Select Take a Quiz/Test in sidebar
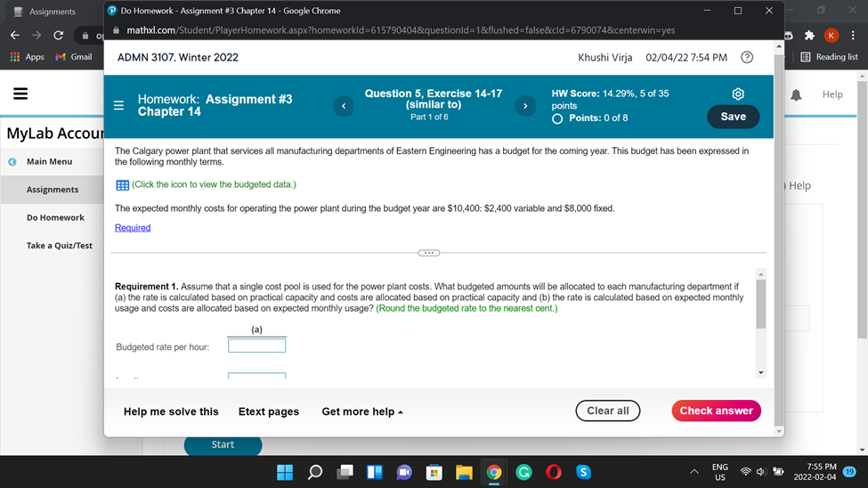The image size is (868, 488). pyautogui.click(x=60, y=246)
